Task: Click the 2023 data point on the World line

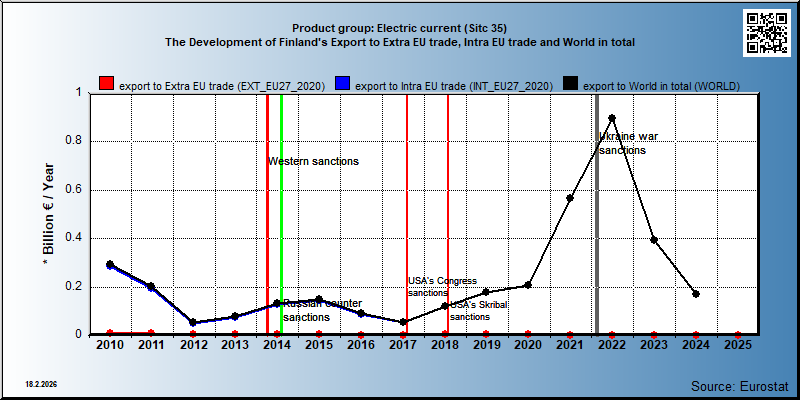Action: [x=654, y=240]
